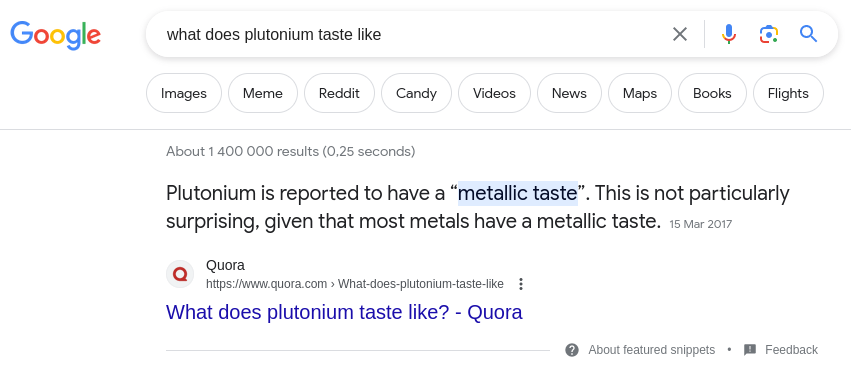Open the Maps results tab

click(640, 93)
